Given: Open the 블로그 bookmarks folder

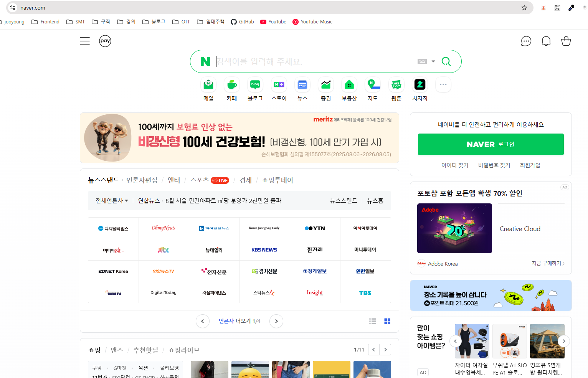Looking at the screenshot, I should click(x=154, y=22).
